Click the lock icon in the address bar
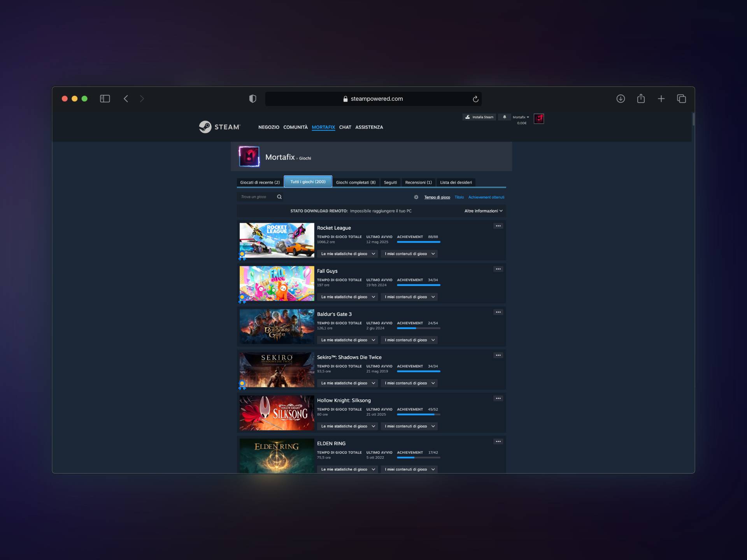Screen dimensions: 747x560 [x=345, y=99]
